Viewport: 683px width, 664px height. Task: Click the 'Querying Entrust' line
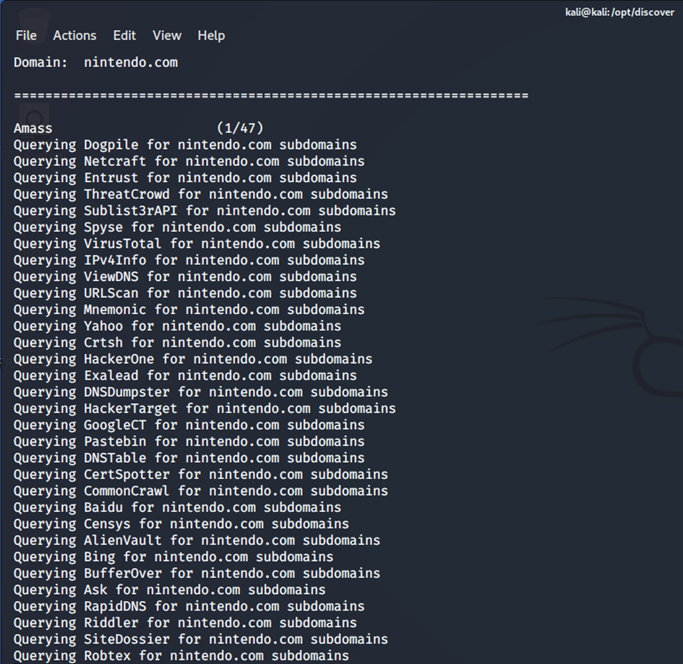[x=185, y=178]
